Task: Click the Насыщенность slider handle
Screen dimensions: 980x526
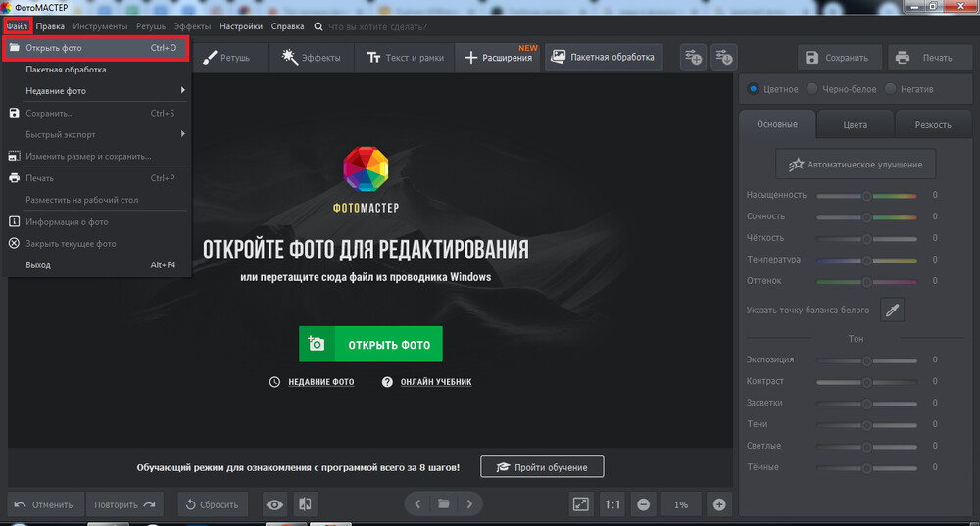Action: click(866, 196)
